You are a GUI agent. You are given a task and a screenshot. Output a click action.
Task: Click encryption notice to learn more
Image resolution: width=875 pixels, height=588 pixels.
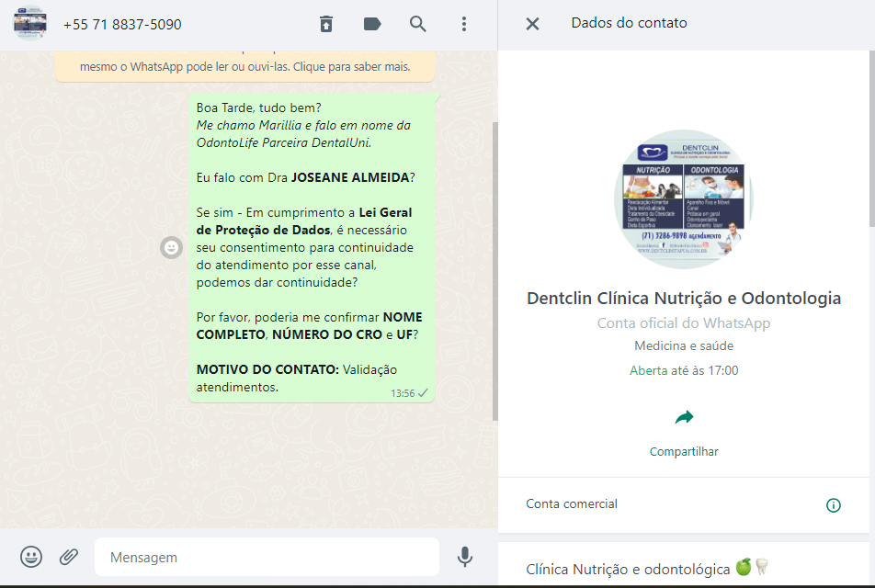coord(245,66)
